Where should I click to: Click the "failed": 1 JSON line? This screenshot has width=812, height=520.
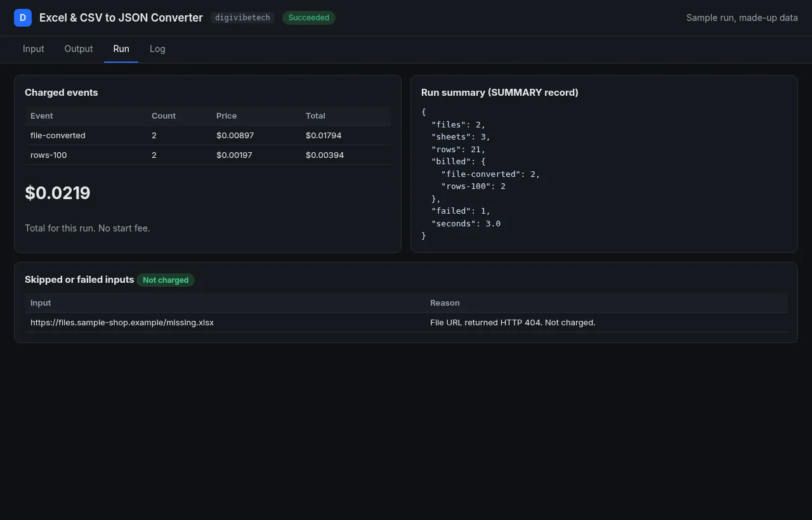pos(461,211)
